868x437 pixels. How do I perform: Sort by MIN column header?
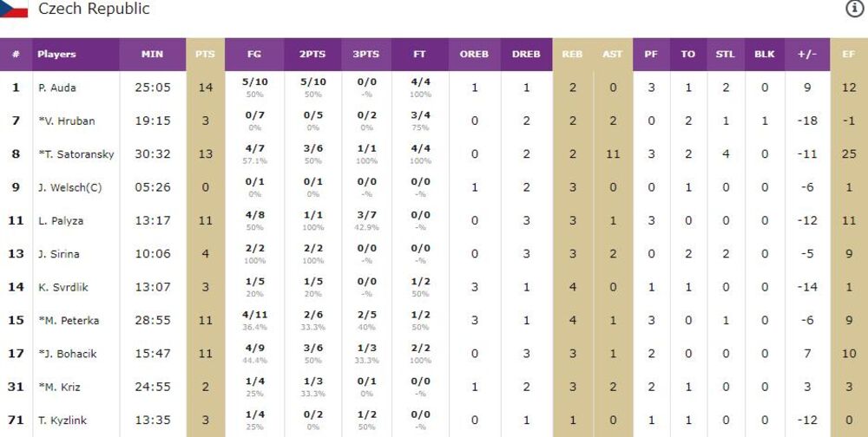152,54
